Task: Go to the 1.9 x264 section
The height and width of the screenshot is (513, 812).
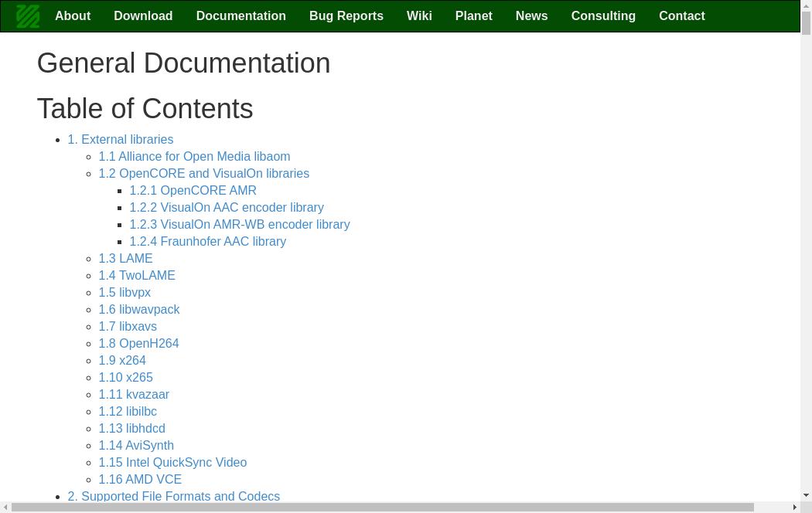Action: (122, 361)
